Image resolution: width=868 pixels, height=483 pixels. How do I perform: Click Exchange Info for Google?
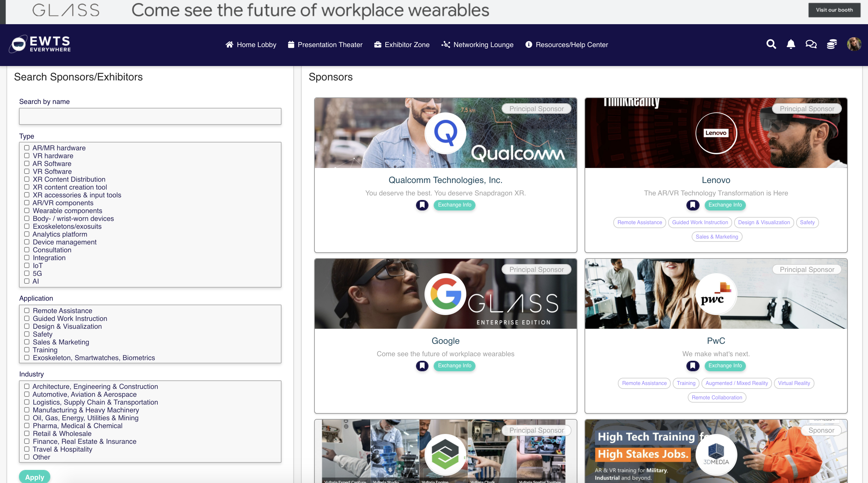[x=454, y=366]
